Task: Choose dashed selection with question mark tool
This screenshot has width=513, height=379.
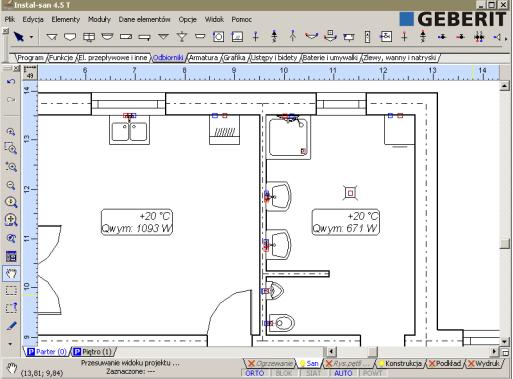Action: pyautogui.click(x=11, y=308)
